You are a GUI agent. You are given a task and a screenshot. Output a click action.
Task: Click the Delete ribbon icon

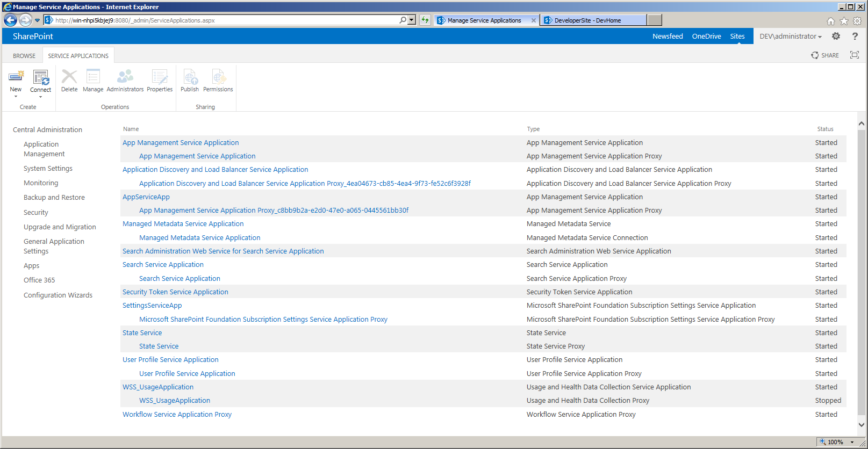pos(69,77)
